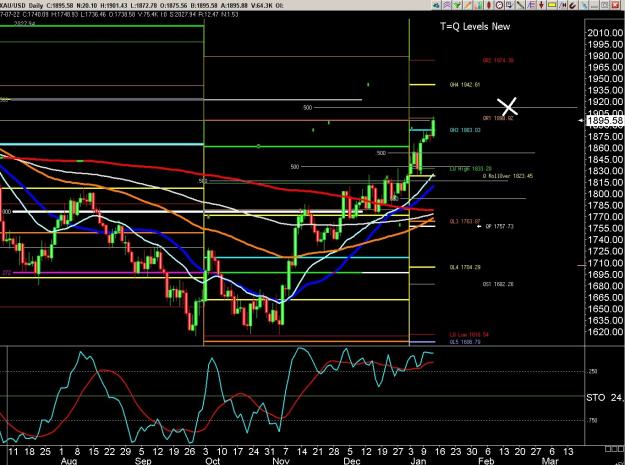Select the diagonal line drawing tool
The height and width of the screenshot is (465, 625).
pyautogui.click(x=521, y=5)
